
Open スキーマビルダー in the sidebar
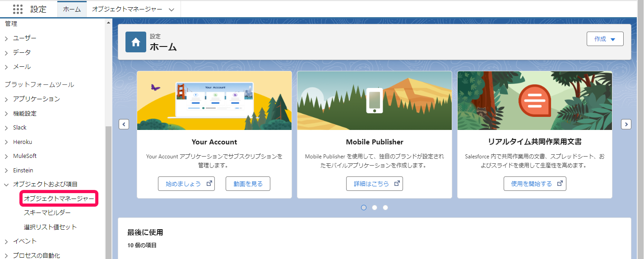[47, 213]
